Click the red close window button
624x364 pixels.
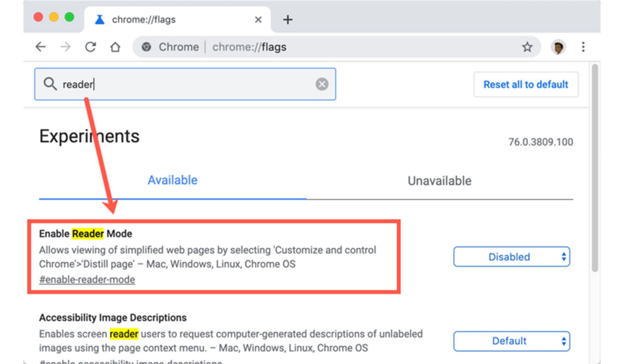[38, 17]
